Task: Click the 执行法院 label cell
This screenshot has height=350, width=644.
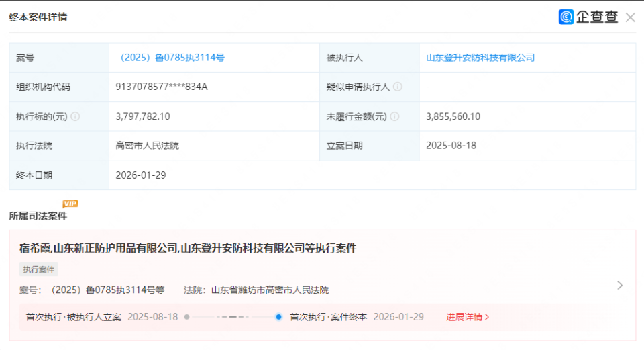Action: tap(59, 146)
